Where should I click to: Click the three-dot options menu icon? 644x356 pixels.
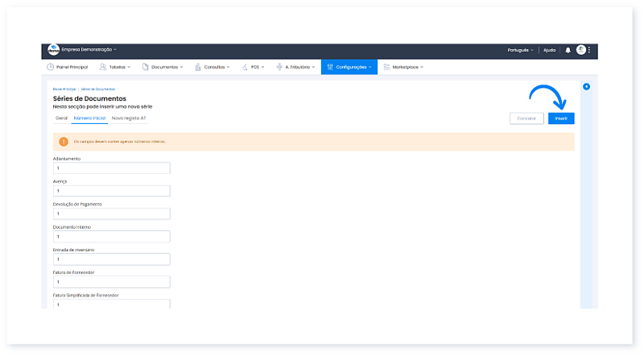(x=589, y=50)
